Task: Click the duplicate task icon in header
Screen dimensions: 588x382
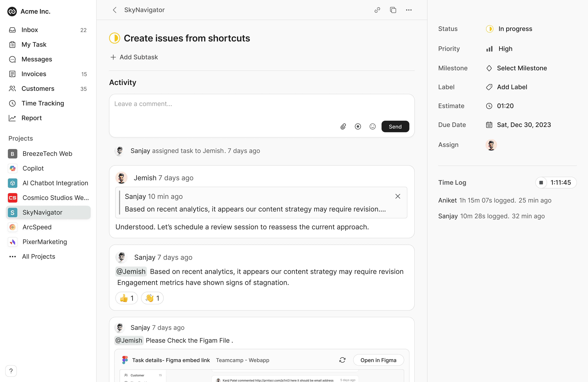Action: (393, 10)
